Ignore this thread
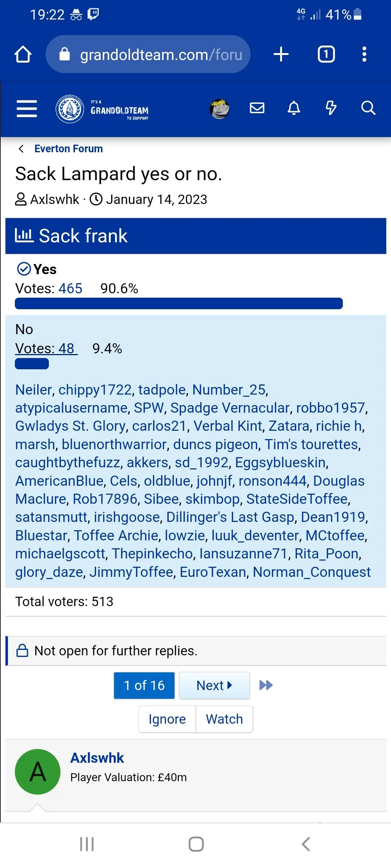391x868 pixels. (x=167, y=719)
